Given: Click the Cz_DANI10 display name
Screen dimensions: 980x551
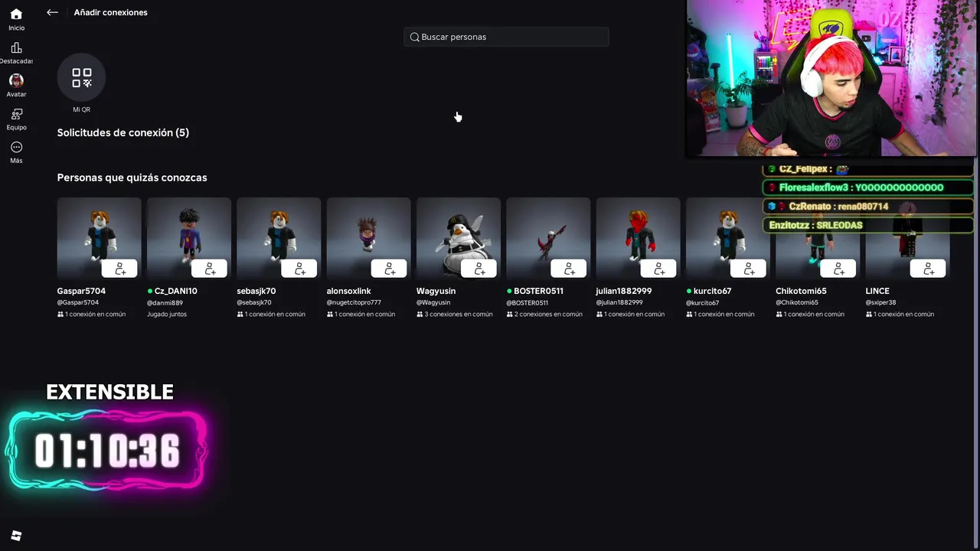Looking at the screenshot, I should coord(175,291).
